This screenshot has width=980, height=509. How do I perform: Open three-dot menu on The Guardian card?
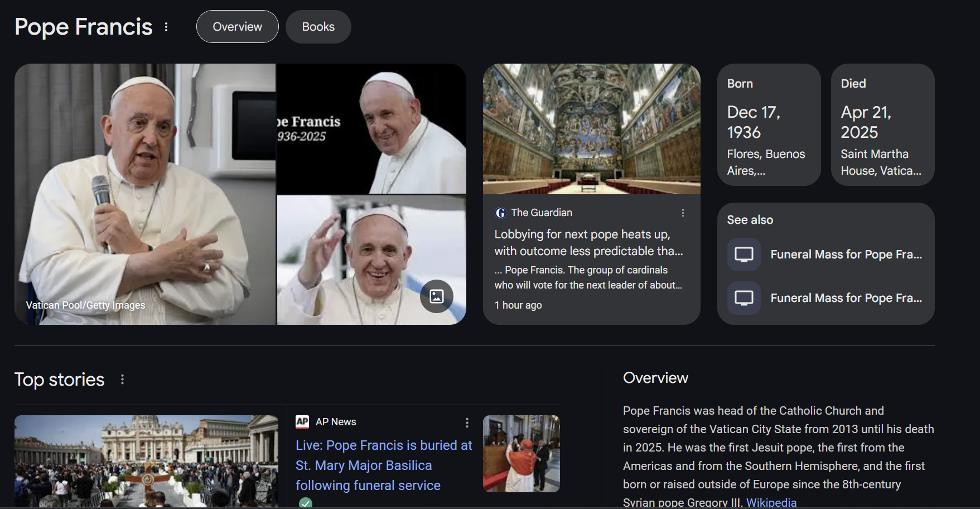(x=683, y=213)
